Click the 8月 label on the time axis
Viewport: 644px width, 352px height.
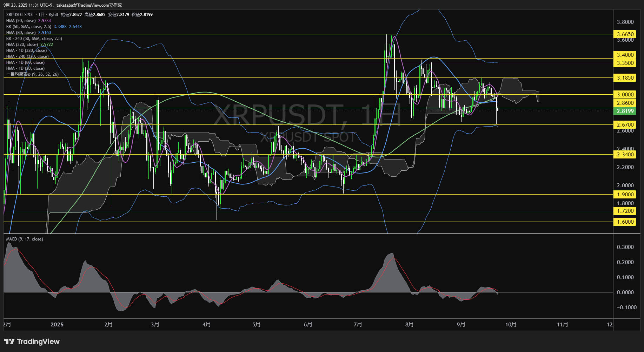tap(410, 325)
